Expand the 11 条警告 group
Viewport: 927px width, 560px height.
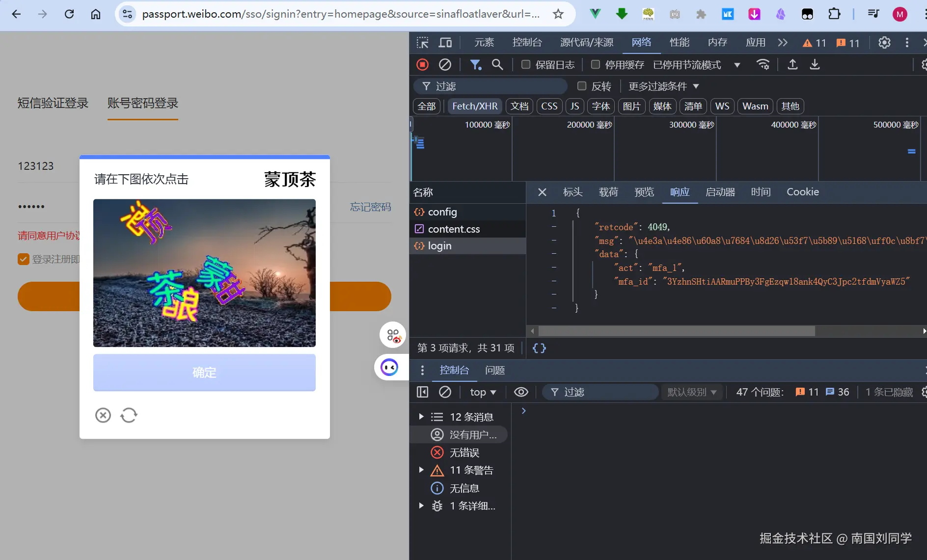tap(421, 470)
